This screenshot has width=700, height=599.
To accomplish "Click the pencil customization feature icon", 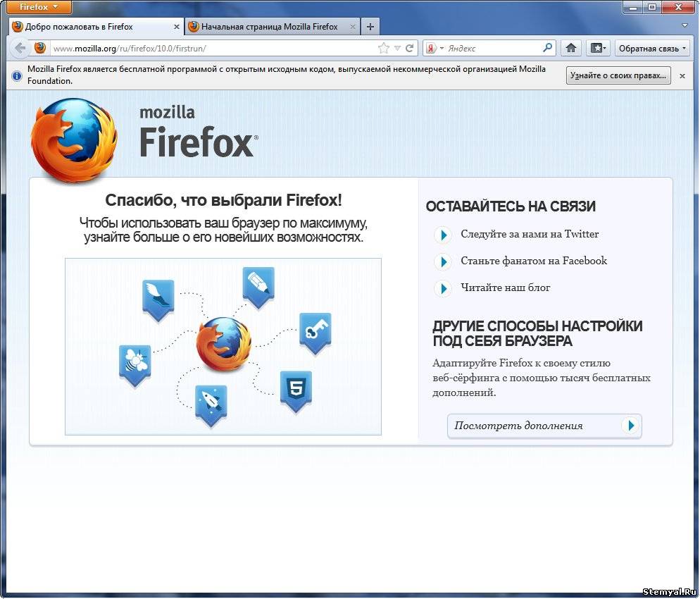I will coord(258,288).
